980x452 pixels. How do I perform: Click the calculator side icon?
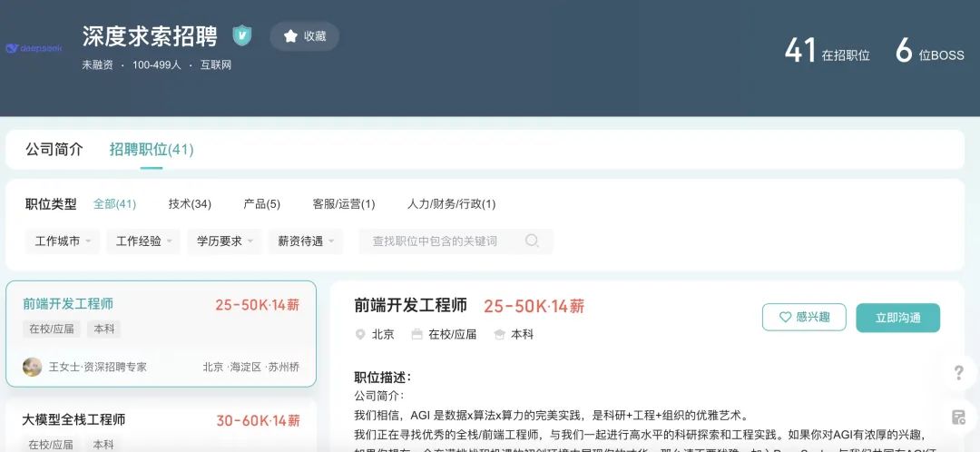click(958, 417)
